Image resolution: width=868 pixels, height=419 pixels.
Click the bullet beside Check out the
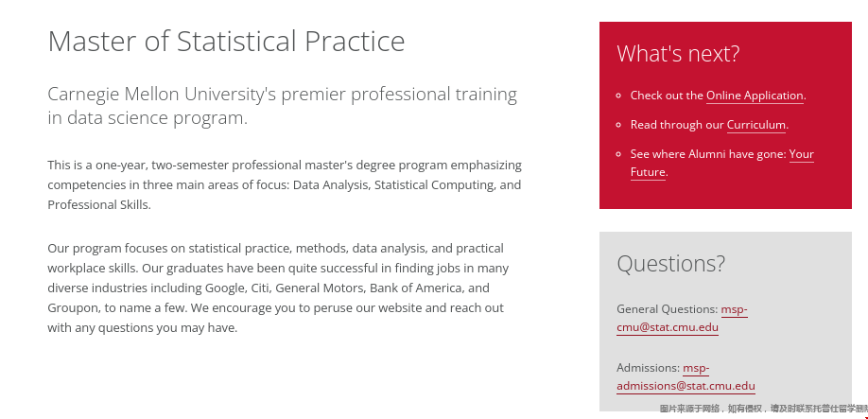(618, 96)
